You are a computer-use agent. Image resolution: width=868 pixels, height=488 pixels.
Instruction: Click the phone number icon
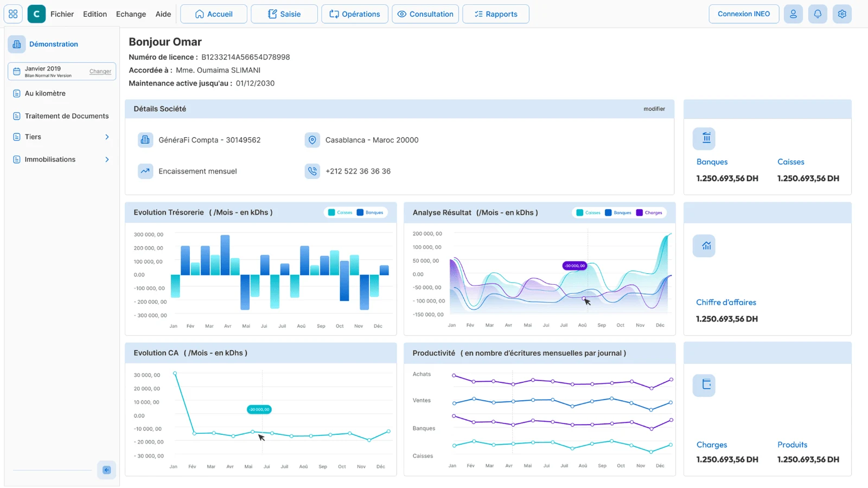312,171
